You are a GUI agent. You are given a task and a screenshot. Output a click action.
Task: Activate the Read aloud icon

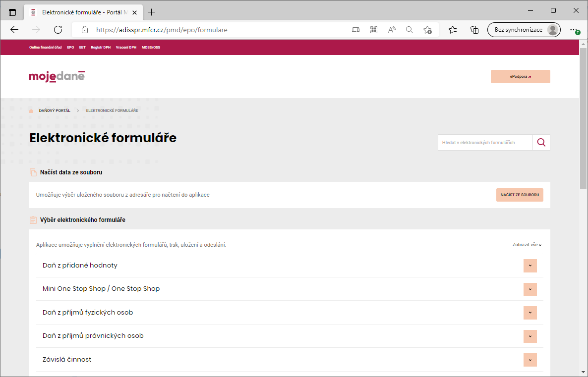tap(392, 30)
